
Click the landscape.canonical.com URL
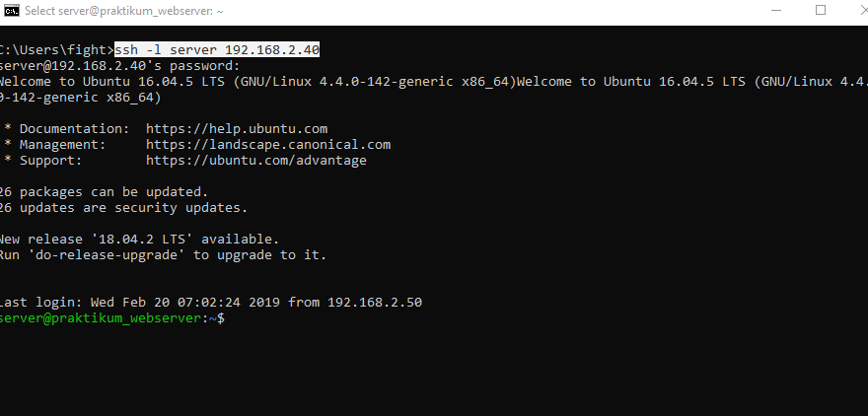[267, 144]
